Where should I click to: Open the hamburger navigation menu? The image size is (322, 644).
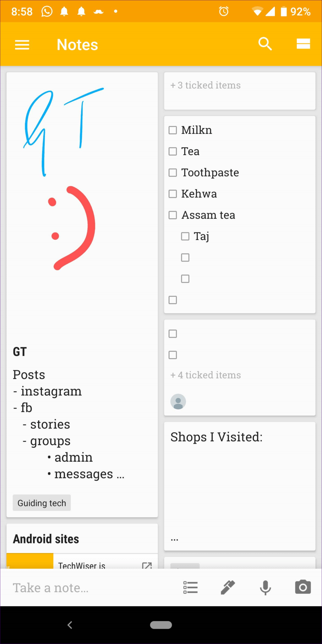(x=22, y=45)
